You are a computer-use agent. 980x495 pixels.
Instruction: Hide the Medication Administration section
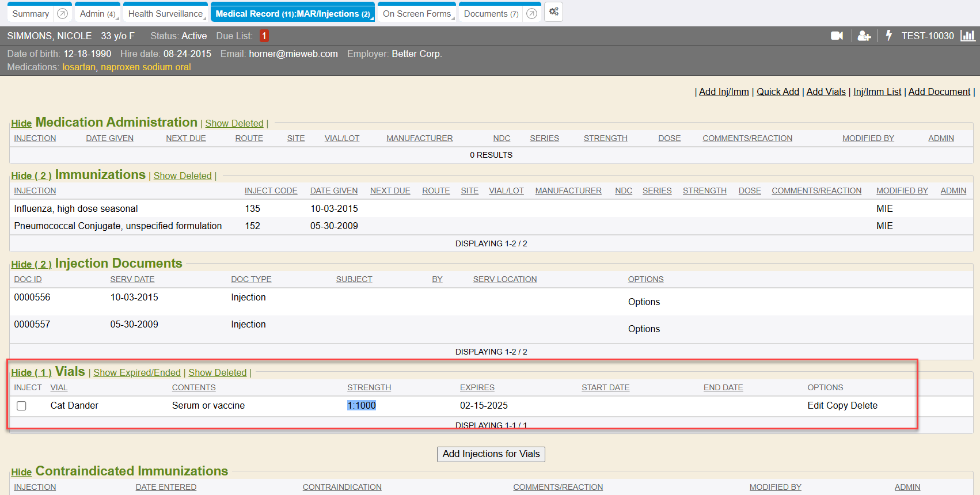[x=21, y=124]
